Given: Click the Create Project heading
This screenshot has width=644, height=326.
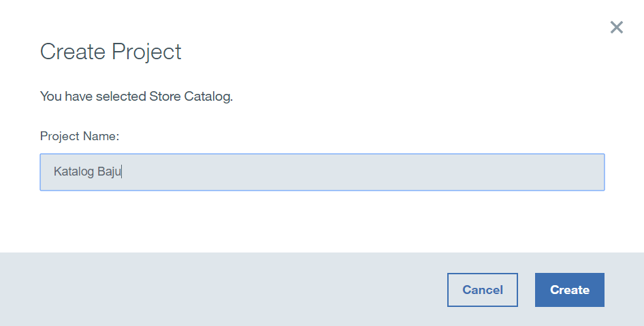Looking at the screenshot, I should point(111,52).
